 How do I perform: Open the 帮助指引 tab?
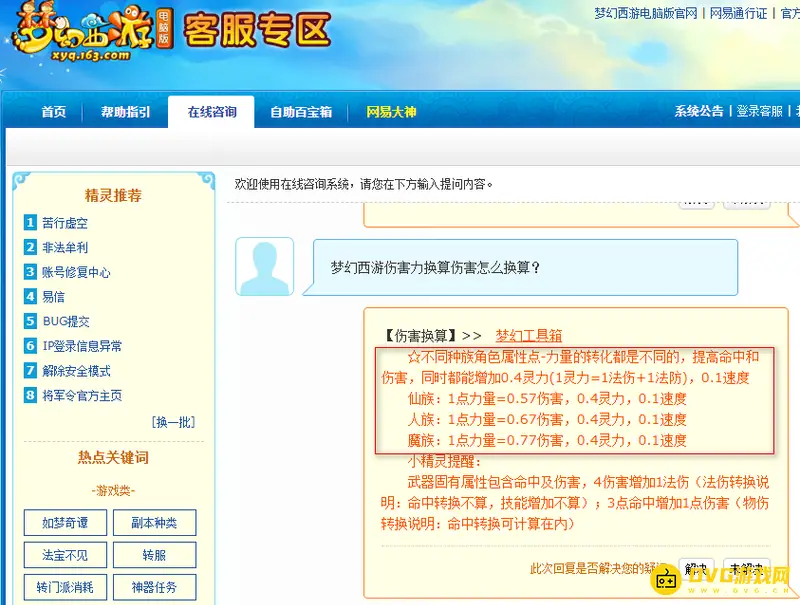[x=126, y=112]
